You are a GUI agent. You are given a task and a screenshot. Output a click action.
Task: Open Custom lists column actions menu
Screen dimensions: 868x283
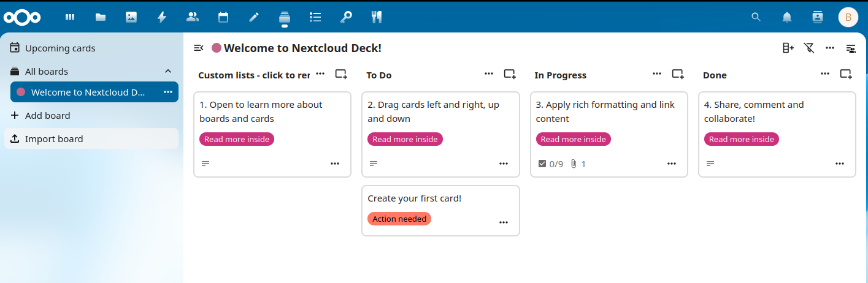click(320, 74)
